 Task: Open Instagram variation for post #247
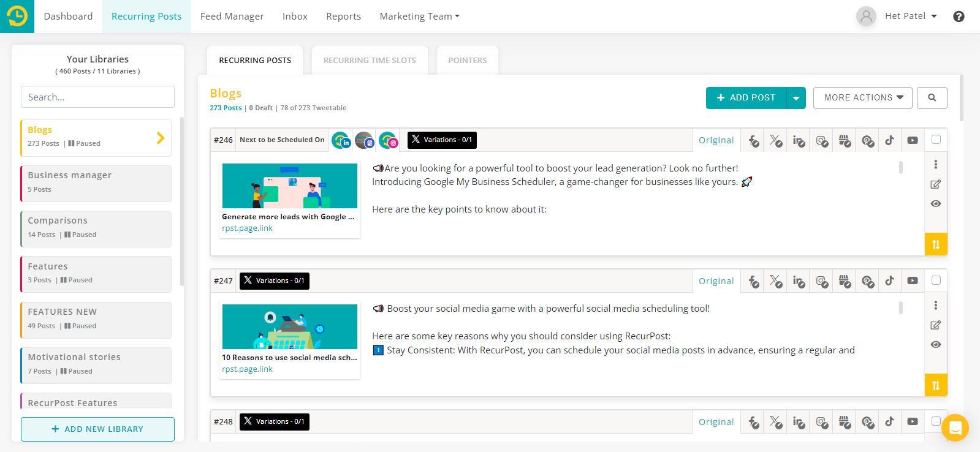pos(822,281)
